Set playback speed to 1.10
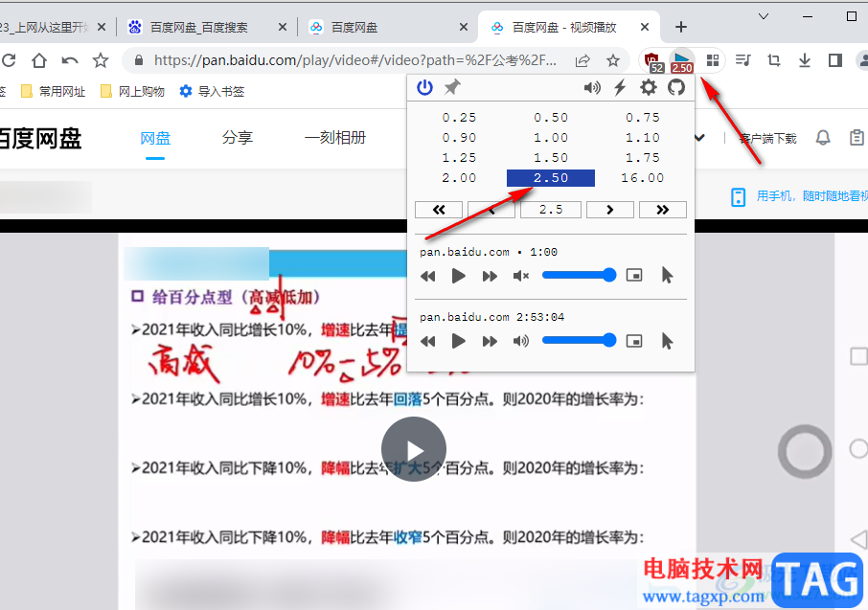Screen dimensions: 868x610 click(643, 137)
